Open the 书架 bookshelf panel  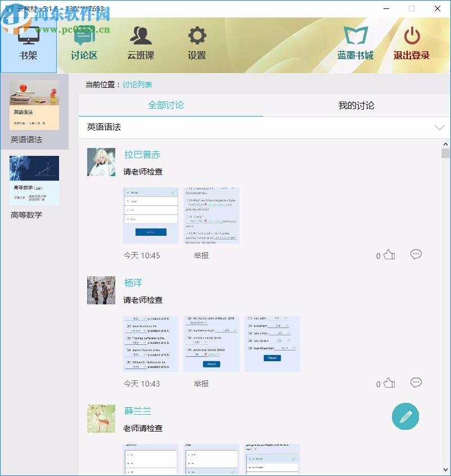[x=28, y=45]
